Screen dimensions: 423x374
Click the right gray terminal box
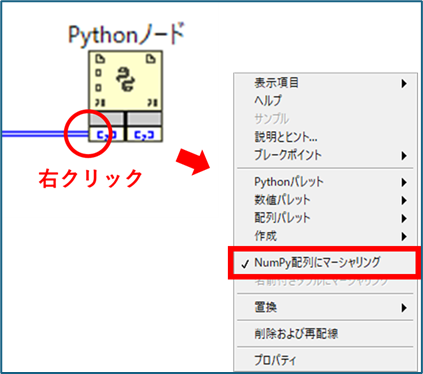click(x=145, y=119)
